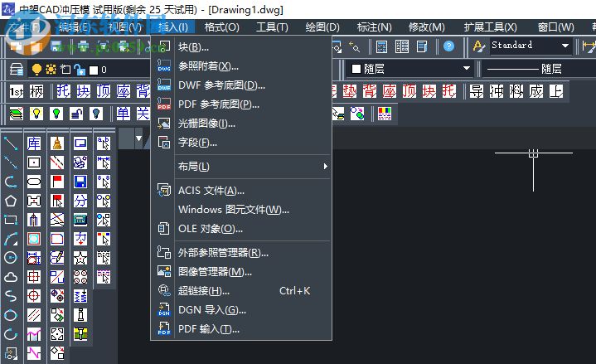Click the save floppy icon in top toolbar
Viewport: 596px width, 364px height.
[x=56, y=46]
